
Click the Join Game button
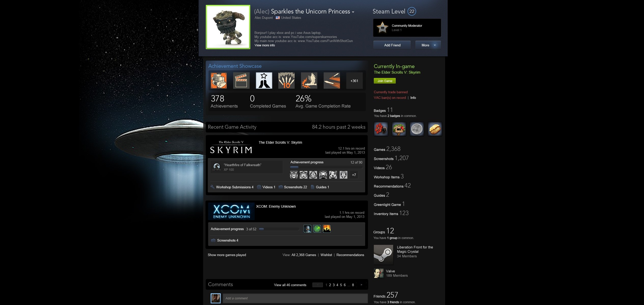385,81
